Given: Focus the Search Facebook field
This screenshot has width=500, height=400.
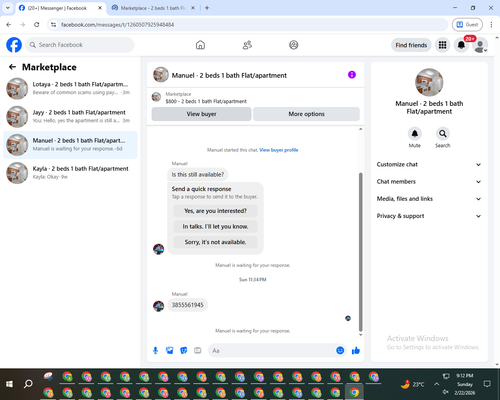Looking at the screenshot, I should click(80, 45).
